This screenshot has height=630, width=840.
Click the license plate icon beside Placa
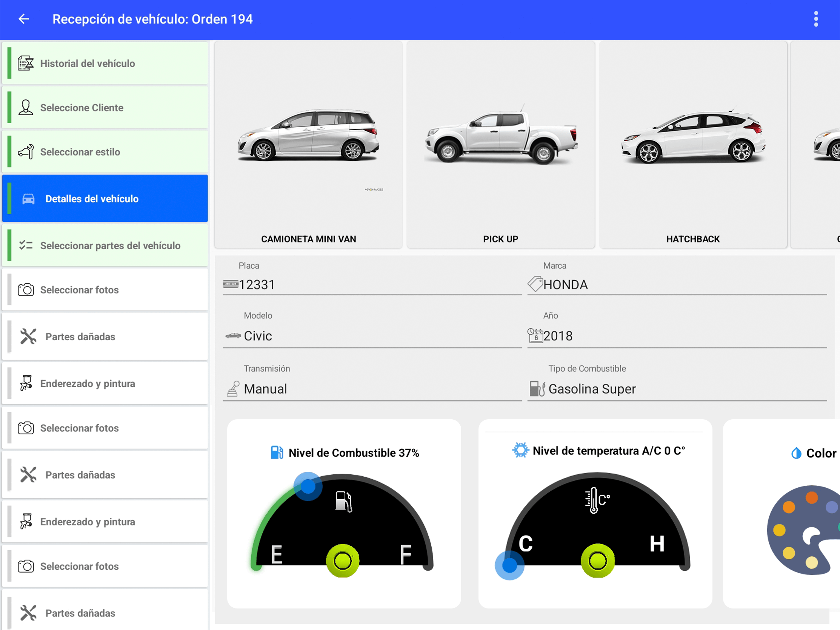(x=230, y=284)
